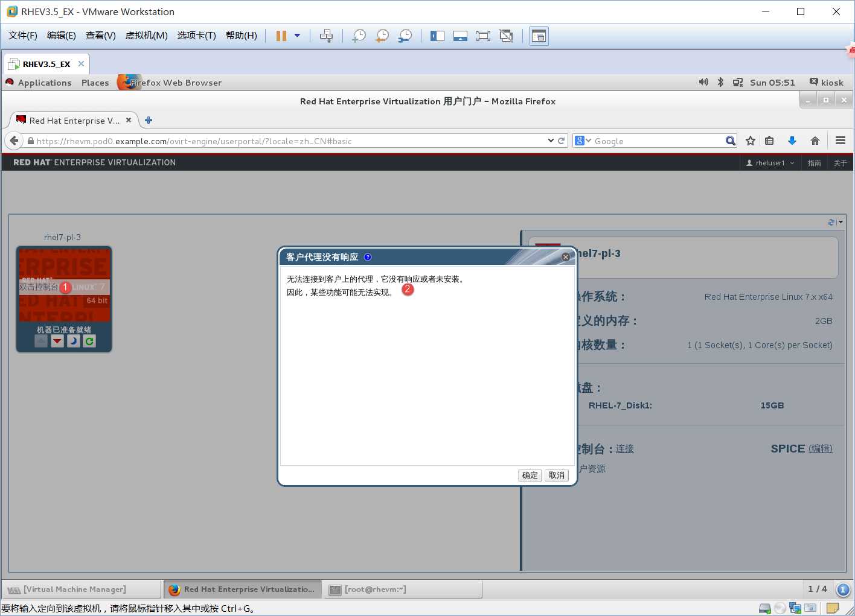
Task: Click the Sun 05:51 clock
Action: pos(772,83)
